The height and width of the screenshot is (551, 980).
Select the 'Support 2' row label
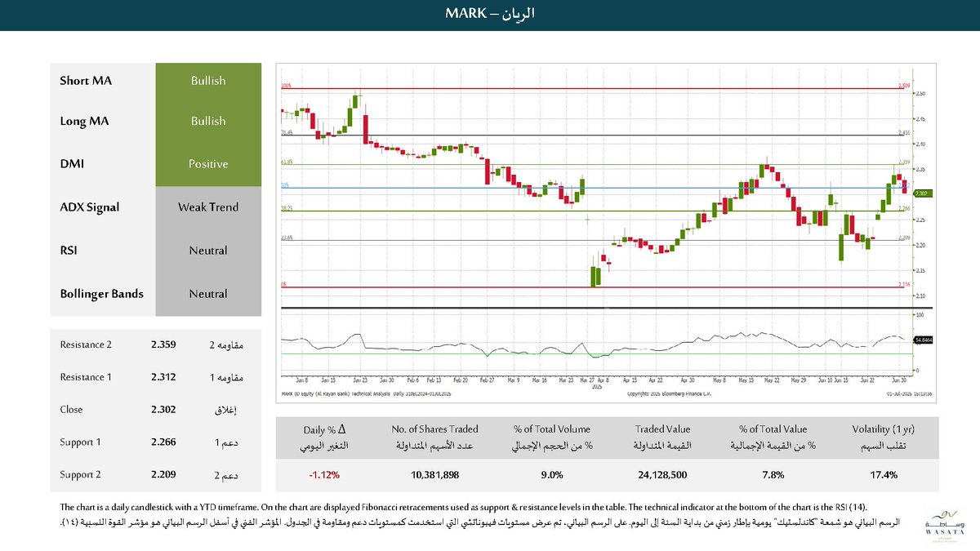click(80, 475)
